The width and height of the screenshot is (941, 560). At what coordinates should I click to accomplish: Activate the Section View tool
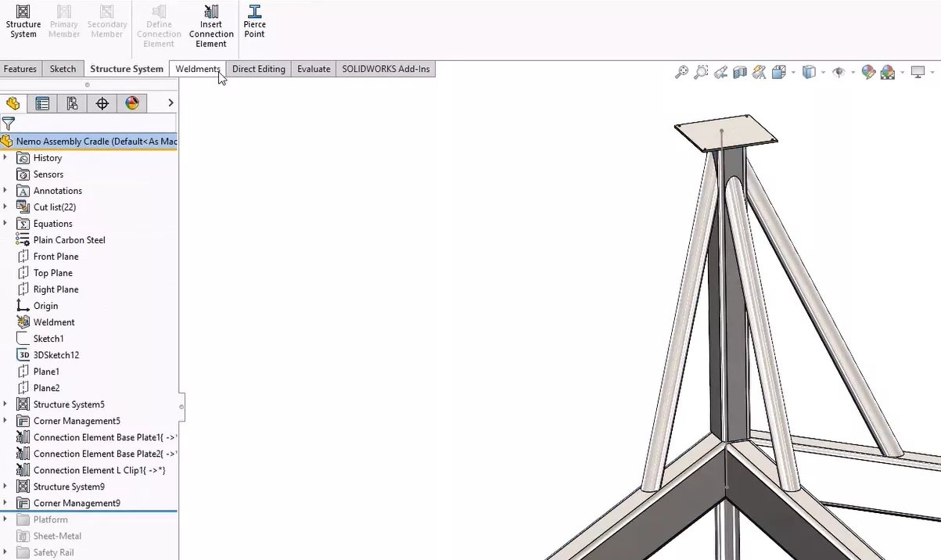(740, 72)
